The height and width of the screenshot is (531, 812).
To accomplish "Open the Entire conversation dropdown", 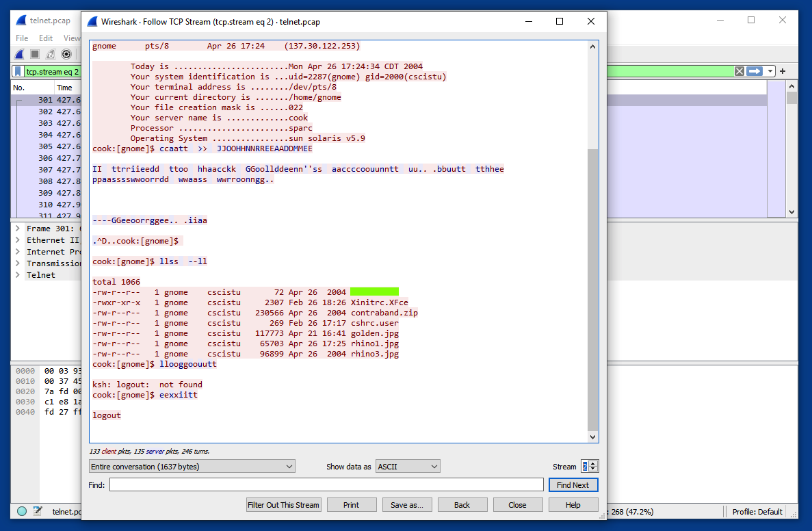I will (192, 467).
